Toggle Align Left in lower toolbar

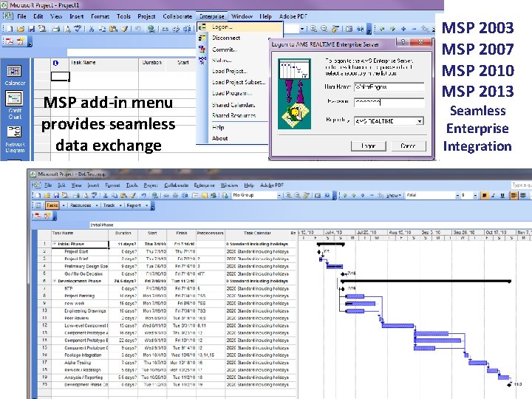[514, 195]
